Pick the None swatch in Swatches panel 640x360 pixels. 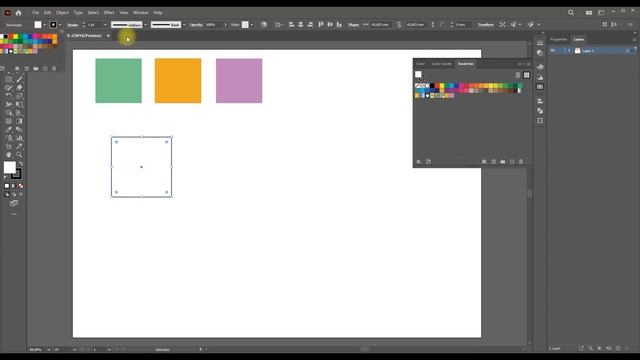[x=418, y=86]
